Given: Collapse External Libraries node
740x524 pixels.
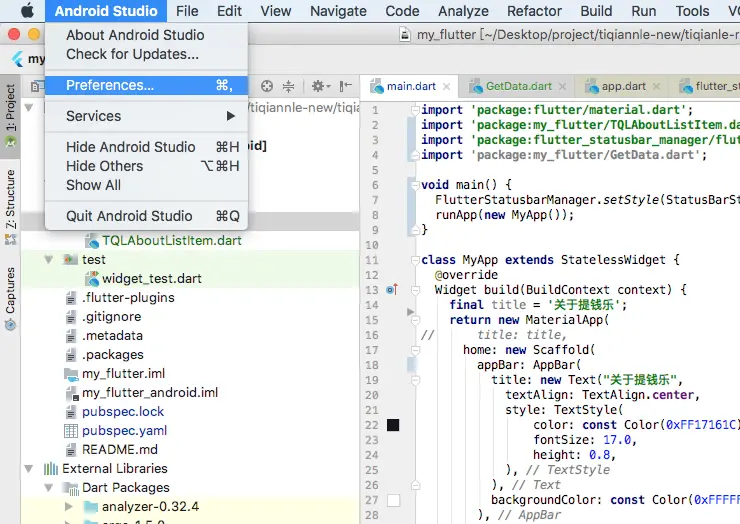Looking at the screenshot, I should pos(29,469).
